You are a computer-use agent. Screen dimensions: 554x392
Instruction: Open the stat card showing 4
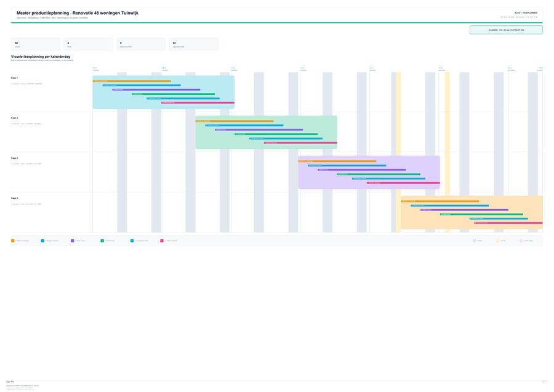pos(88,44)
